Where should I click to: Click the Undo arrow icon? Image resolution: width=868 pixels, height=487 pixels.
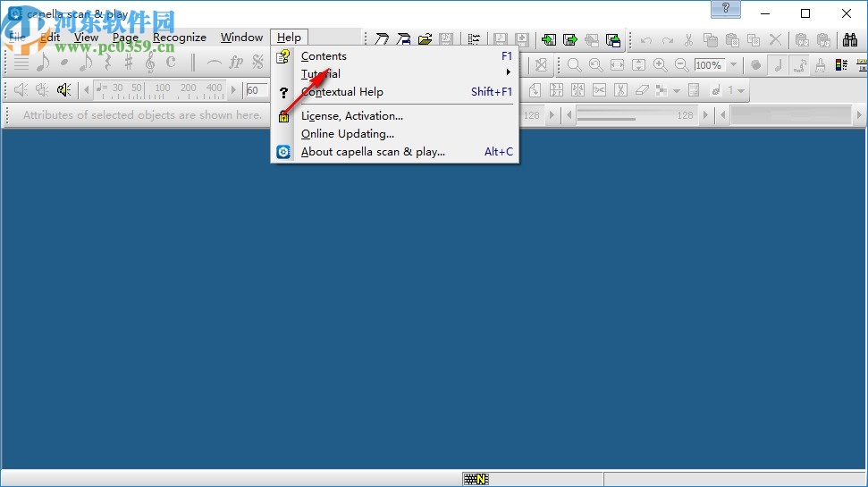pyautogui.click(x=646, y=40)
